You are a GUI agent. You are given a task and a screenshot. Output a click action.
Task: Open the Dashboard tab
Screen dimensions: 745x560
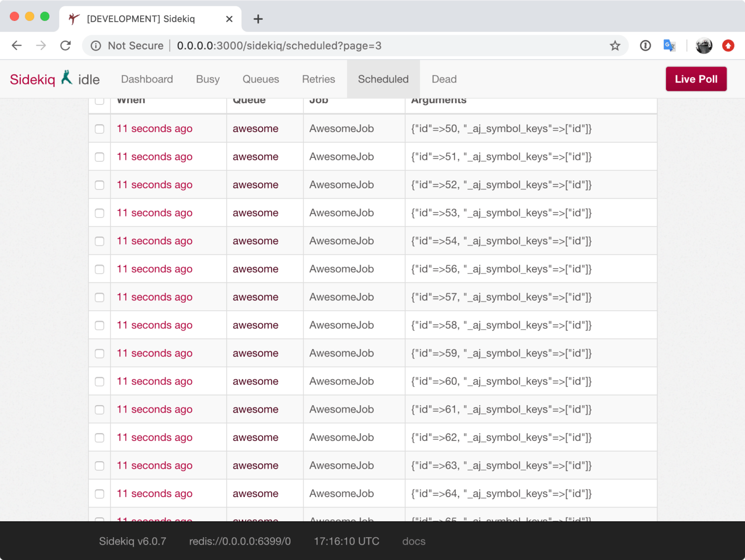click(147, 79)
